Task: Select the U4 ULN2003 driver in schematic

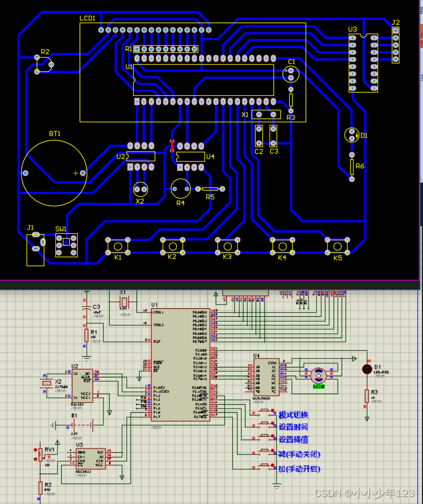Action: [266, 378]
